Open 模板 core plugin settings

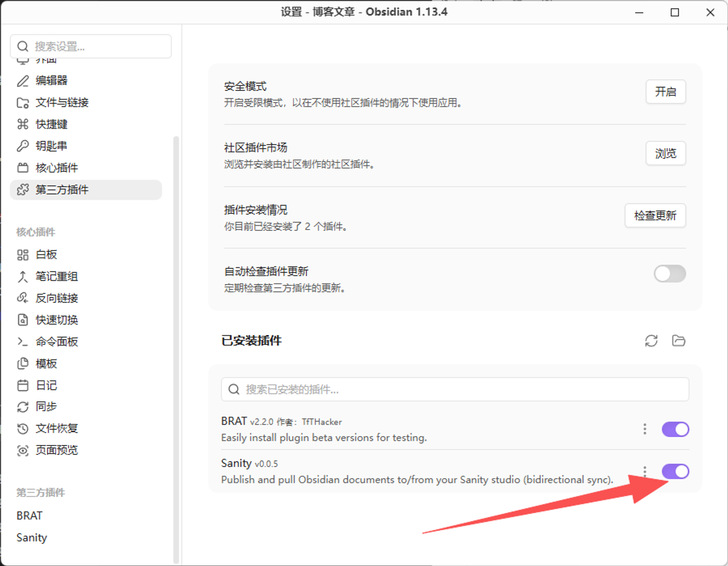[86, 364]
